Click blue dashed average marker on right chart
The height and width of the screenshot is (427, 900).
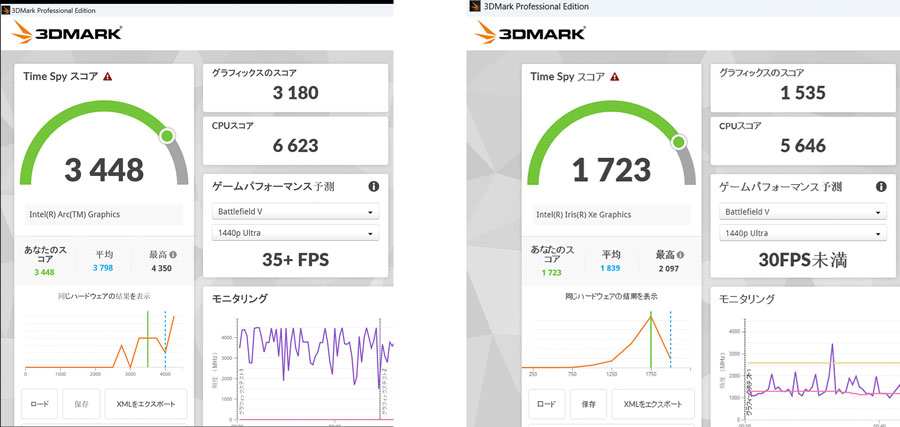[x=670, y=339]
